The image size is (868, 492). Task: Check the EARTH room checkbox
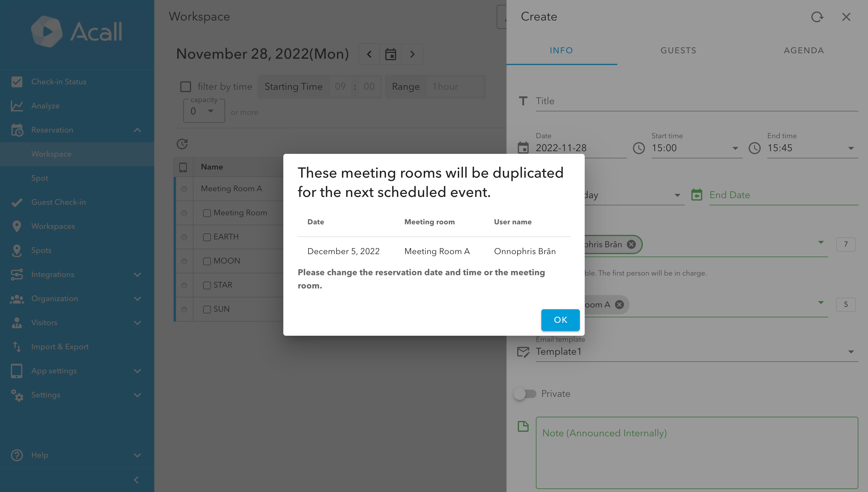click(x=207, y=237)
